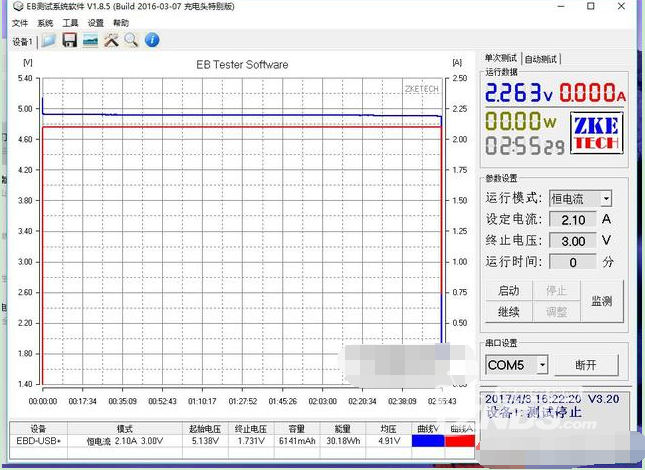Click the 2.263v voltage readout
The height and width of the screenshot is (470, 645).
pos(519,92)
